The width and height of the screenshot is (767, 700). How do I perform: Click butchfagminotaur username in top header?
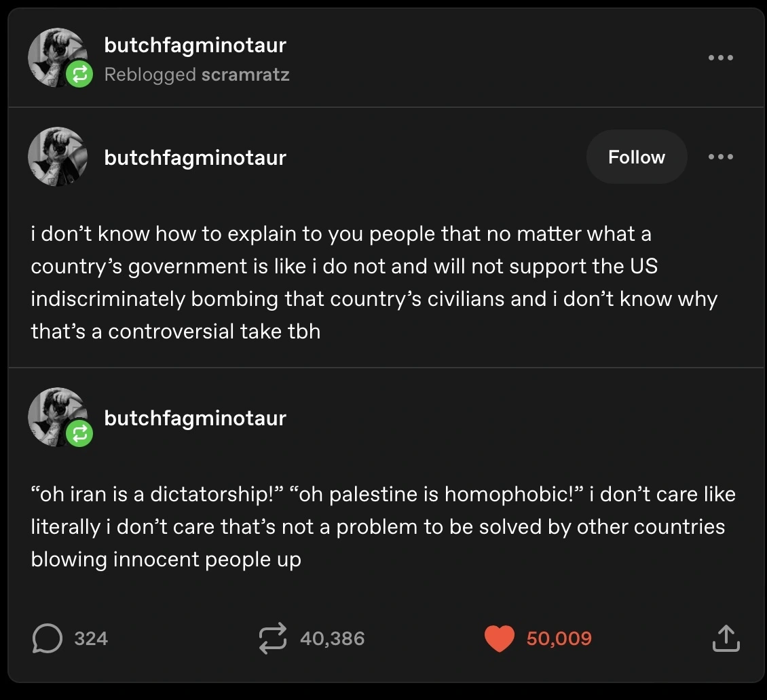click(x=195, y=45)
